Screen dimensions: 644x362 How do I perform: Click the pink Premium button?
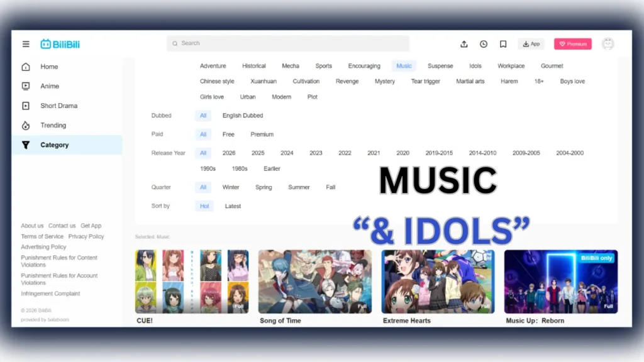point(572,43)
